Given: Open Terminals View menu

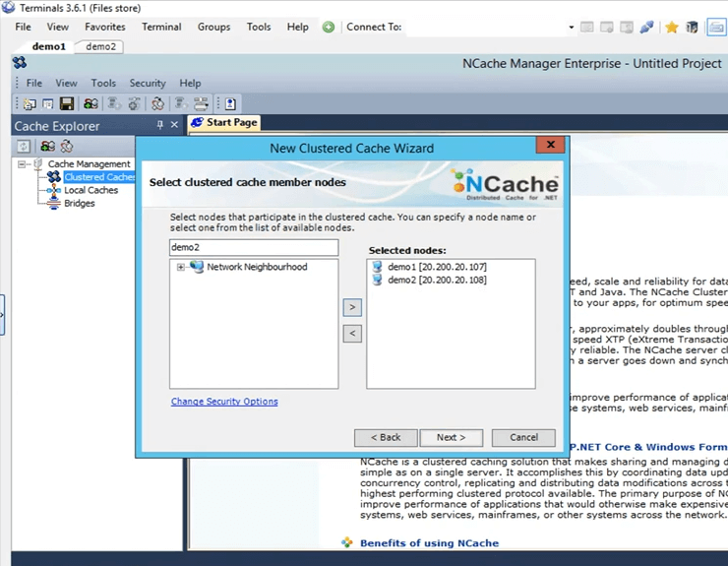Looking at the screenshot, I should click(x=58, y=27).
